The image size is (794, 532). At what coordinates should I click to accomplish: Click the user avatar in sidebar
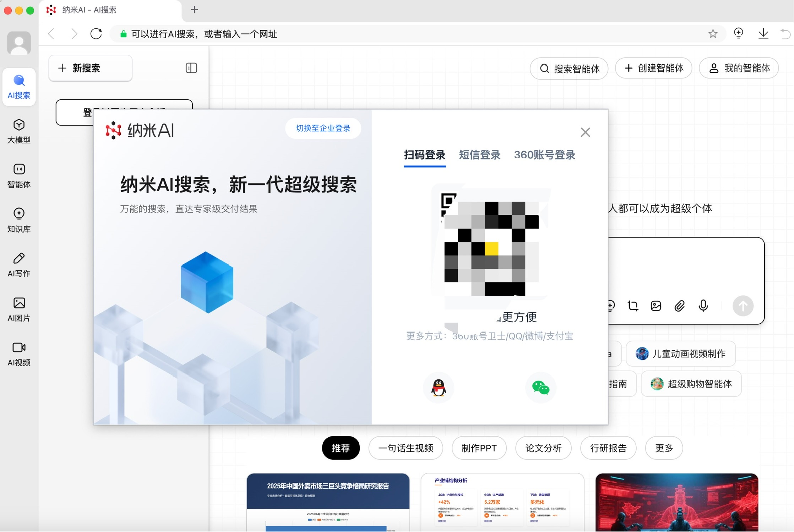pyautogui.click(x=19, y=43)
